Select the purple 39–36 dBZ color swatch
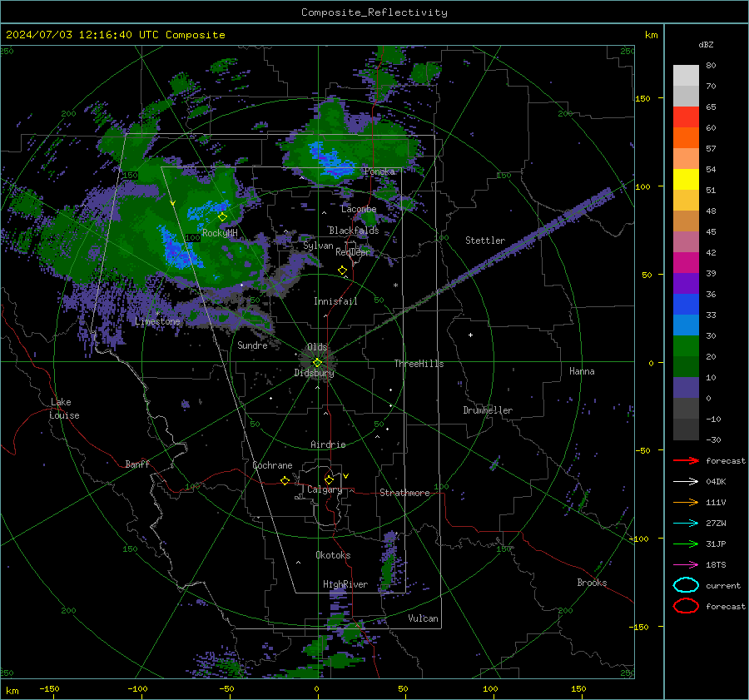This screenshot has width=749, height=700. click(686, 283)
